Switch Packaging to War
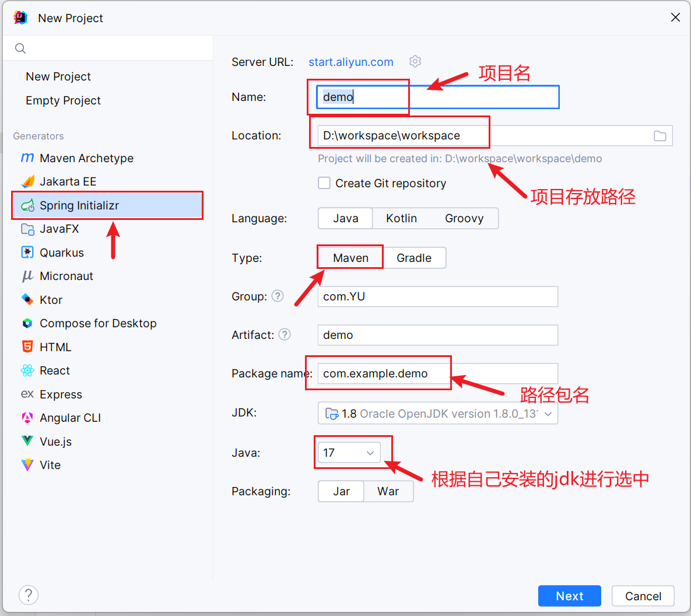 click(x=388, y=491)
